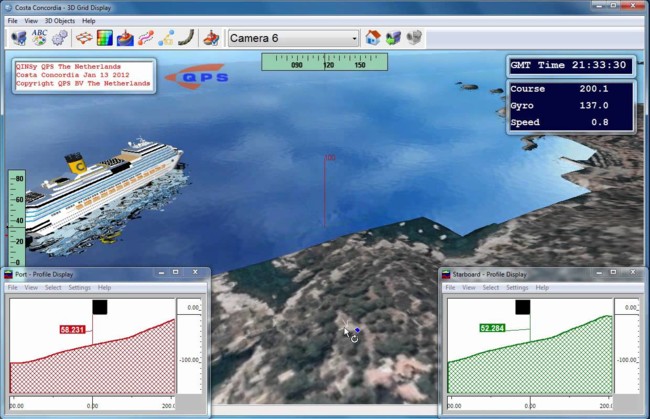Viewport: 650px width, 419px height.
Task: Click the boat with checkmark icon
Action: click(211, 38)
